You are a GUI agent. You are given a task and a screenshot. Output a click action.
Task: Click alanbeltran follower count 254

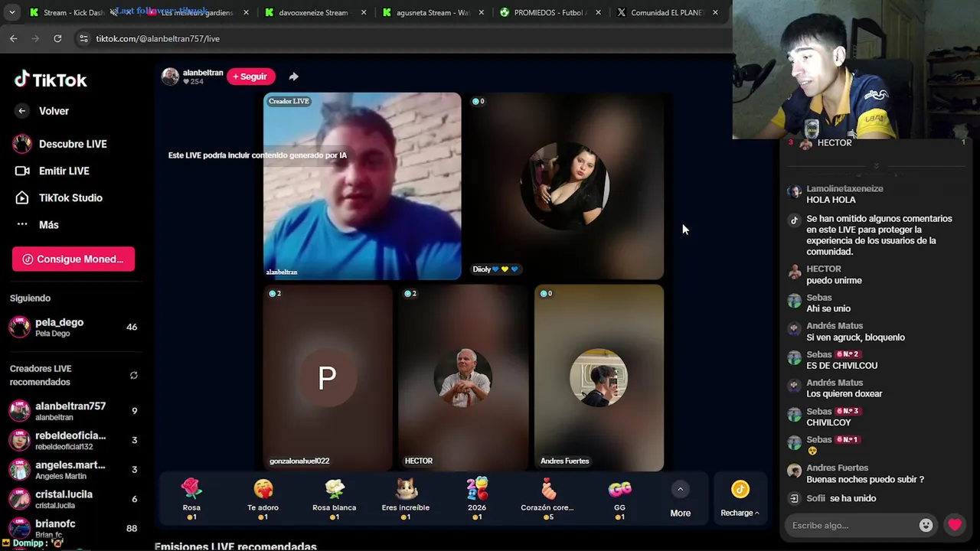pyautogui.click(x=193, y=82)
